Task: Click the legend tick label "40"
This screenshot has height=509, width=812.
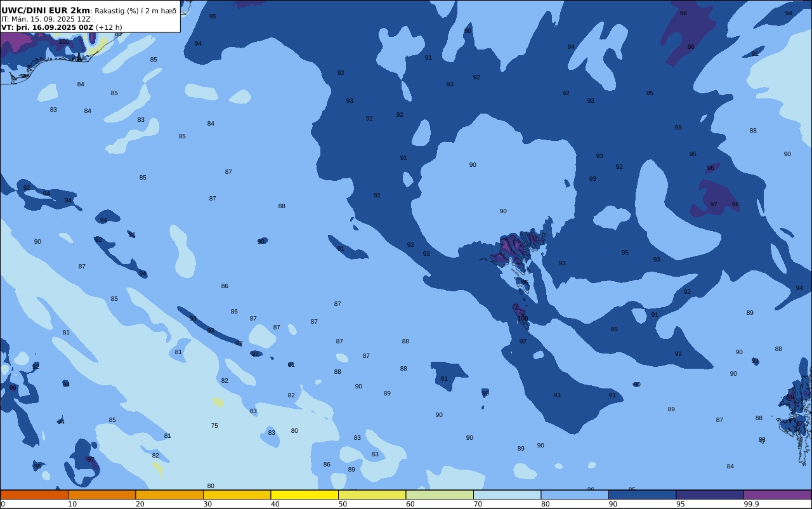Action: 275,504
